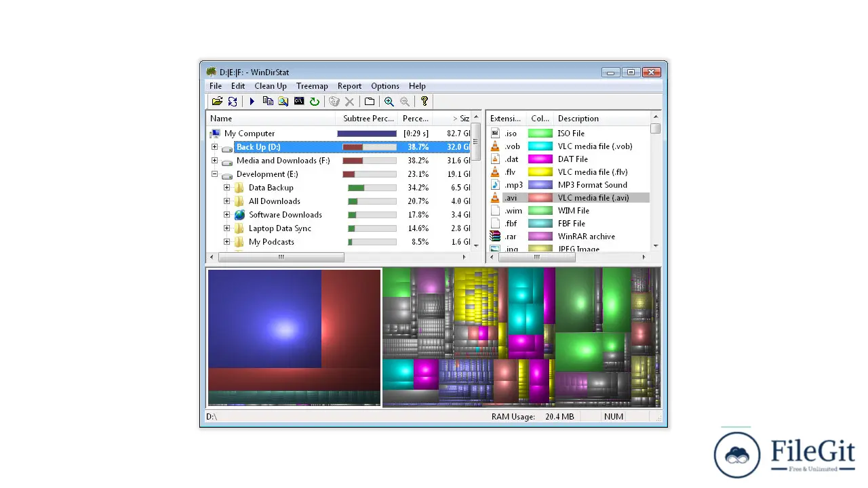Click the Open folder toolbar icon
Image resolution: width=868 pixels, height=488 pixels.
tap(217, 101)
